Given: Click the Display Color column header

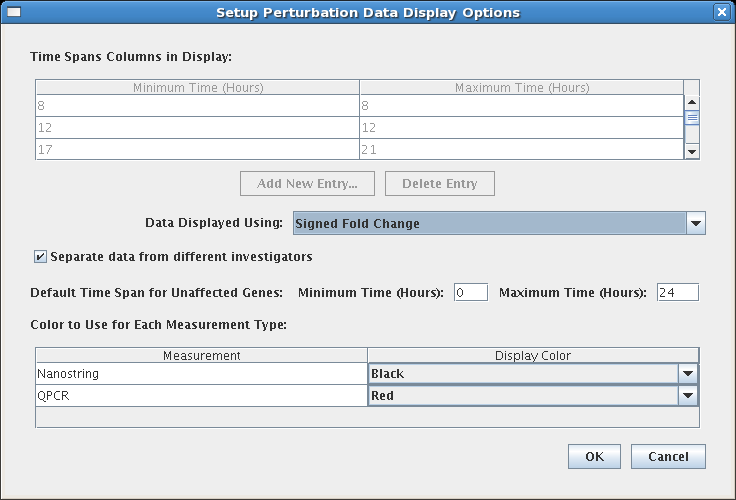Looking at the screenshot, I should pos(533,355).
